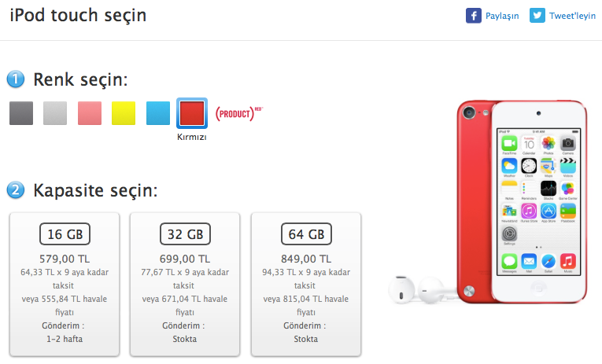The width and height of the screenshot is (602, 364).
Task: Choose the blue color swatch
Action: click(158, 113)
